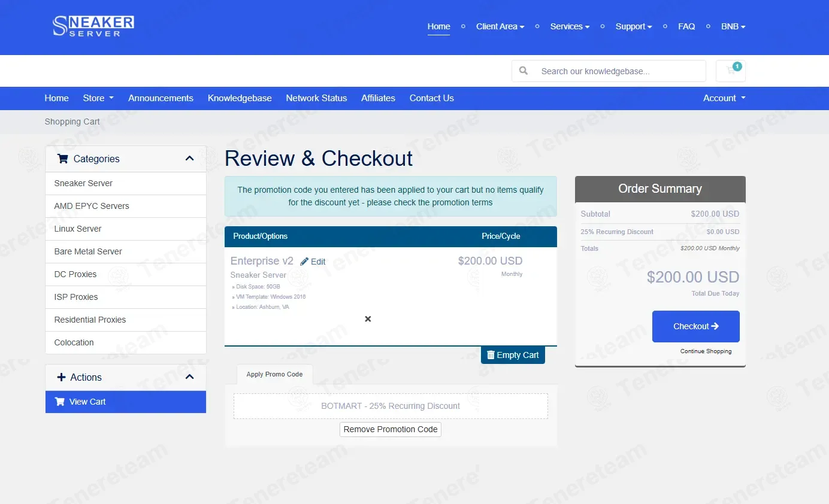Open the Store dropdown menu
Screen dimensions: 829x504
[98, 98]
